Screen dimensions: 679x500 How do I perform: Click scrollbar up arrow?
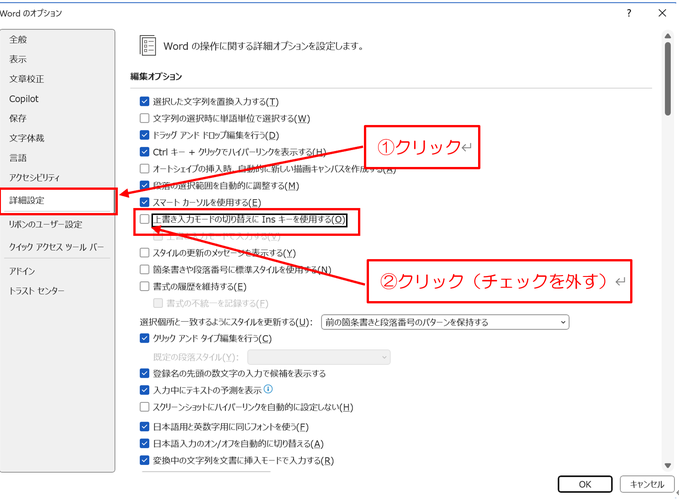coord(668,36)
